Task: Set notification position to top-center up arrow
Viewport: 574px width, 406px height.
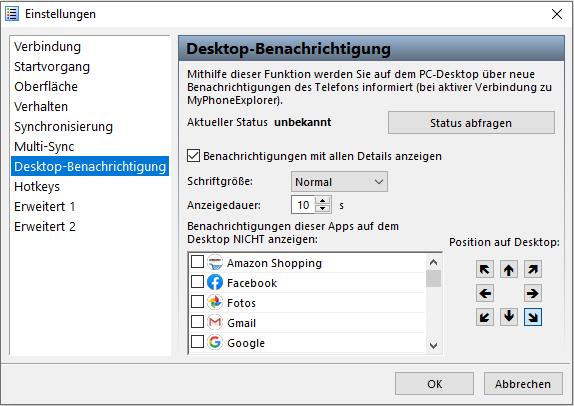Action: pos(508,269)
